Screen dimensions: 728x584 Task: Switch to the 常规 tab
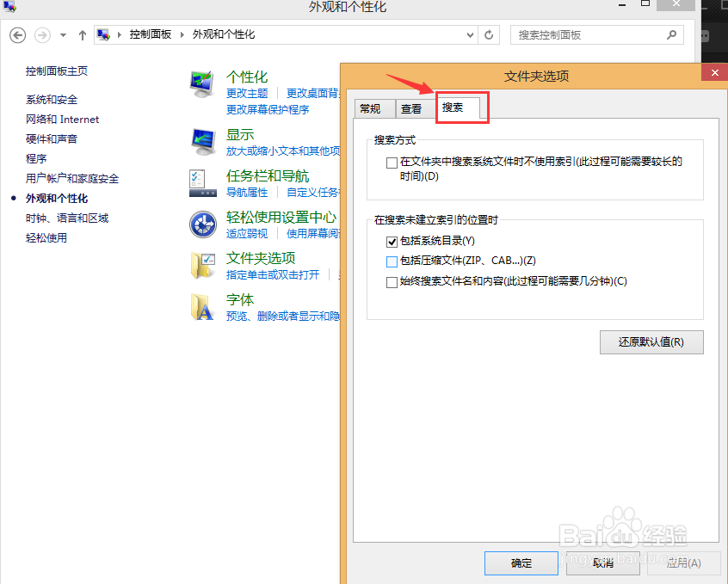373,108
